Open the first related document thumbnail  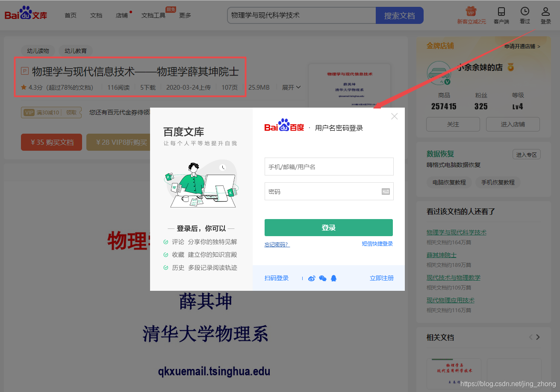point(454,374)
